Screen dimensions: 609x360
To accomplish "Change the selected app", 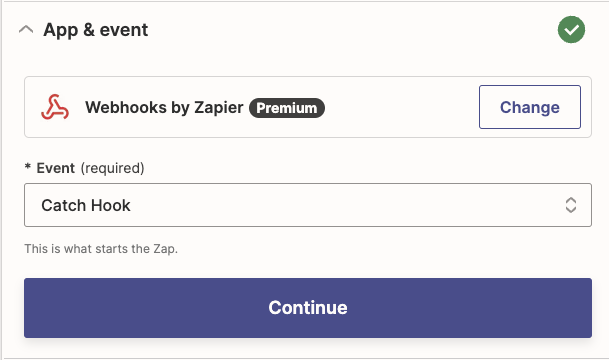I will [x=530, y=107].
